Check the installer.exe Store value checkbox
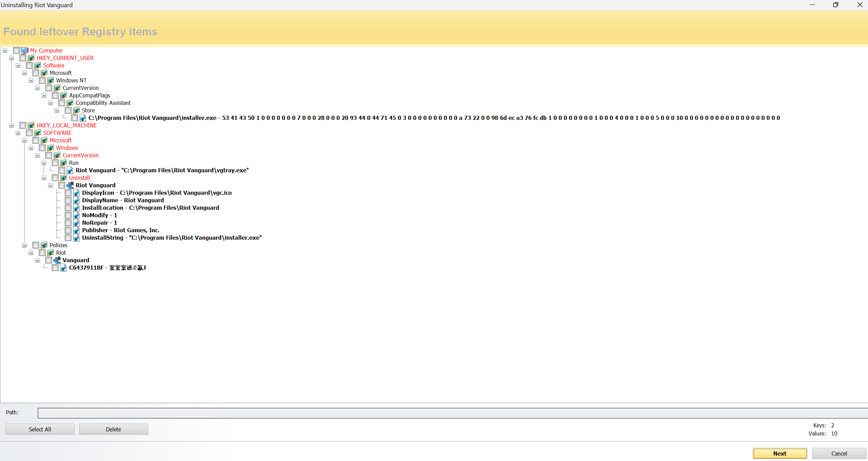Viewport: 868px width, 461px height. (x=75, y=118)
